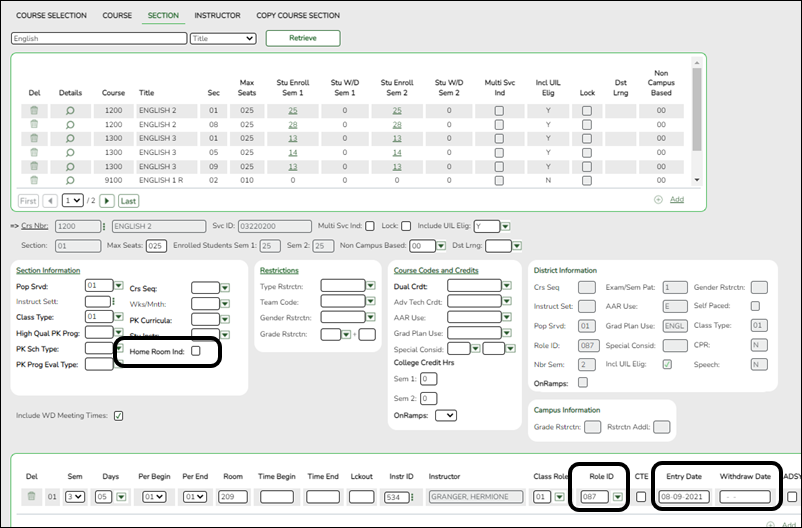The height and width of the screenshot is (528, 802).
Task: Delete ENGLISH 2 section 08 row
Action: [x=34, y=124]
